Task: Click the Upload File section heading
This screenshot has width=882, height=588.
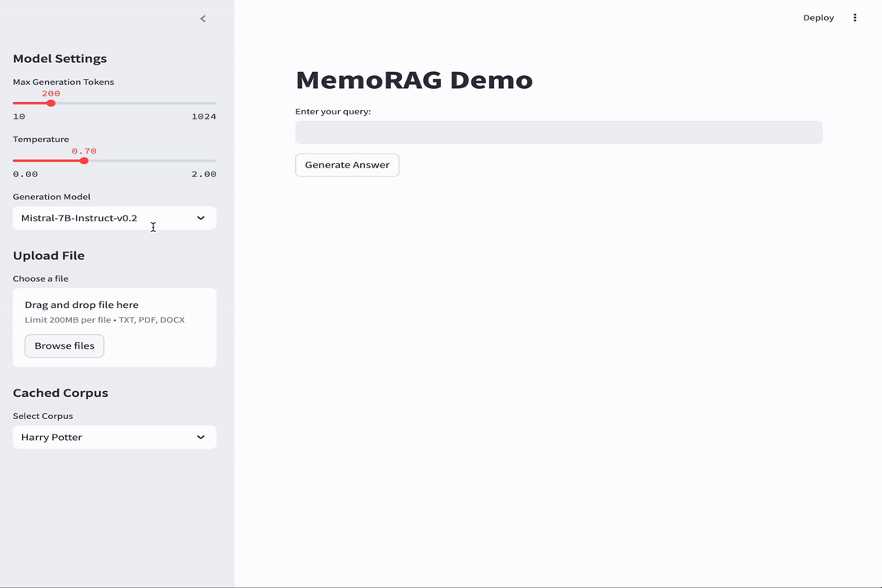Action: point(47,255)
